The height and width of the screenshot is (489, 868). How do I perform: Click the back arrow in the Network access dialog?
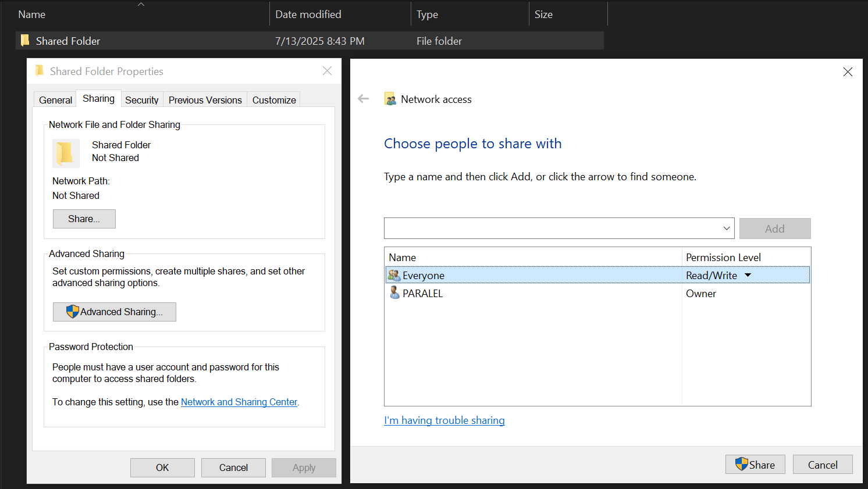point(363,98)
